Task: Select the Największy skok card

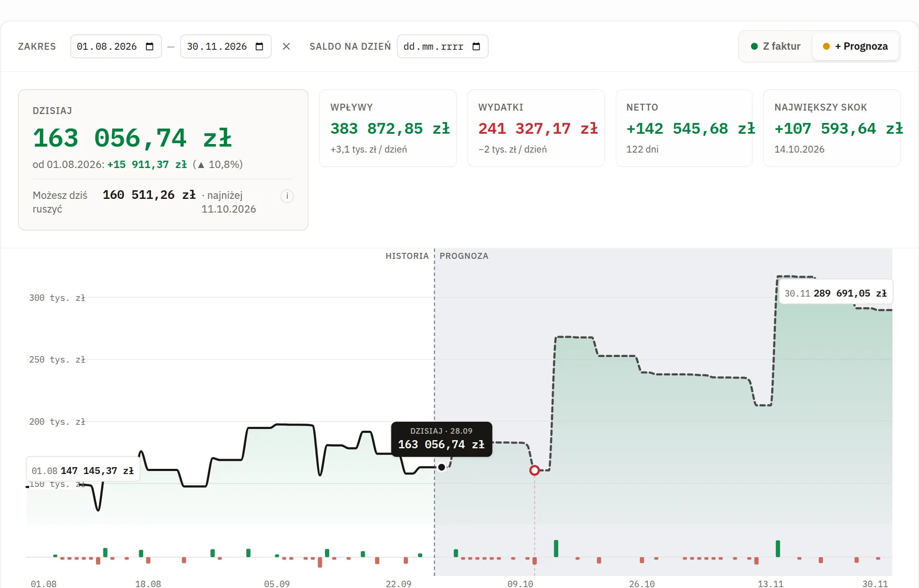Action: point(832,128)
